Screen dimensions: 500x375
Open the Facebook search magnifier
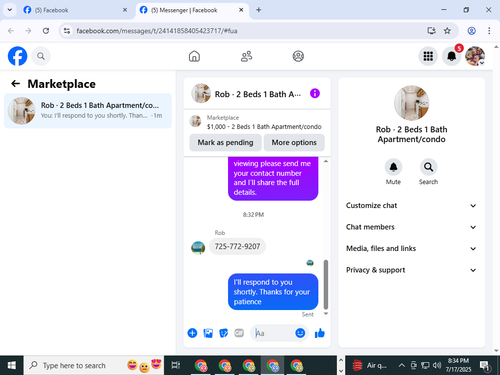coord(41,56)
